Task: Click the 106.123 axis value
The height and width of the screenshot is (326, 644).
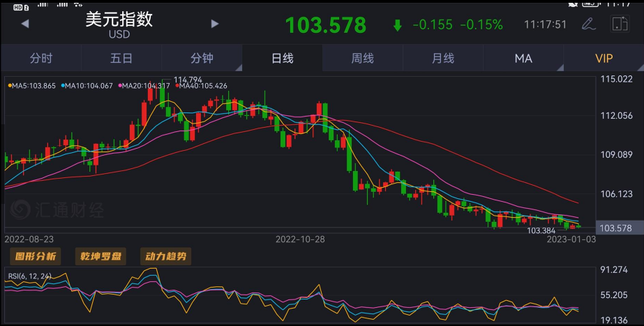Action: [x=617, y=194]
